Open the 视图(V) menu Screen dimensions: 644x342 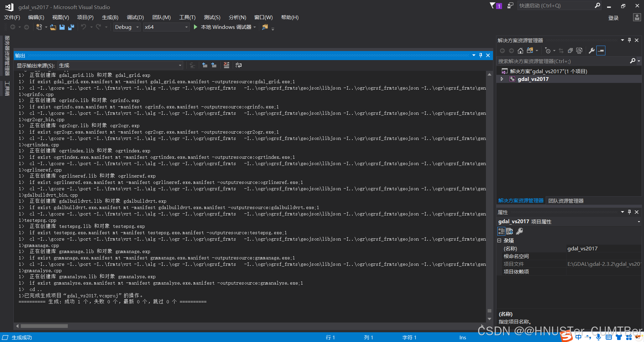click(x=61, y=17)
